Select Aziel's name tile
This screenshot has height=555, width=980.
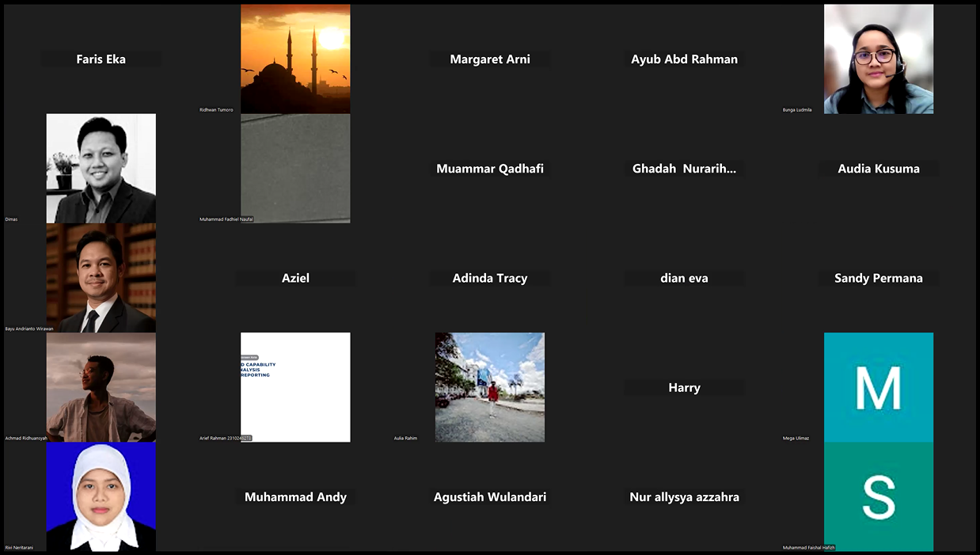coord(295,278)
